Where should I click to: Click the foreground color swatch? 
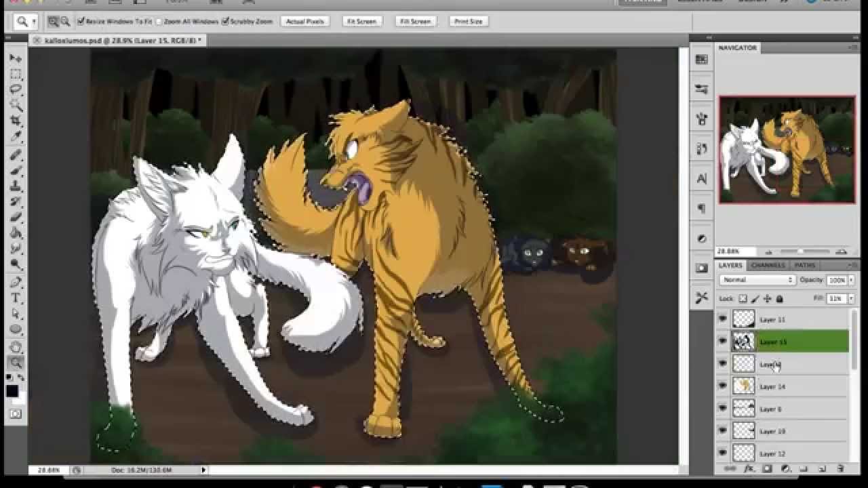12,391
